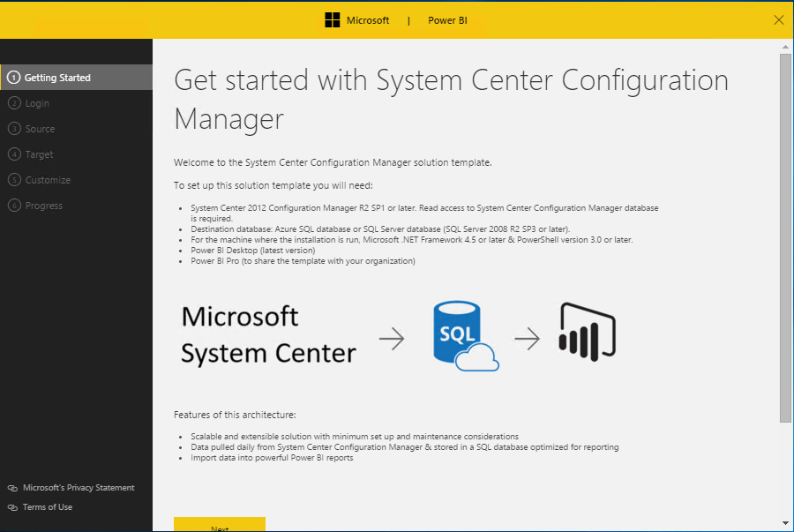Switch to the Target step
The width and height of the screenshot is (794, 532).
pyautogui.click(x=39, y=154)
